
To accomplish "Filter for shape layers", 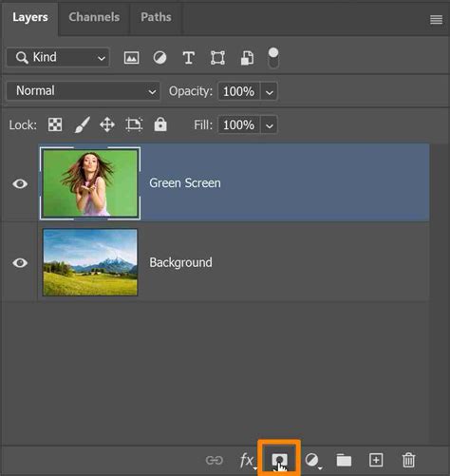I will [218, 58].
